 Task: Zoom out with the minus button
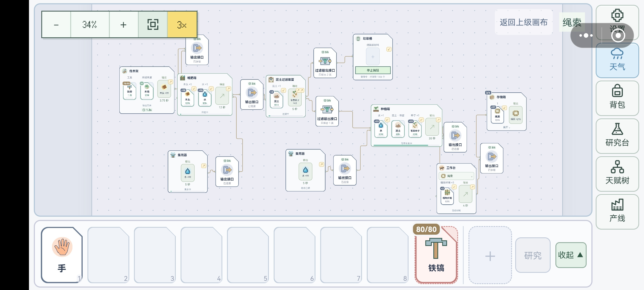(56, 25)
